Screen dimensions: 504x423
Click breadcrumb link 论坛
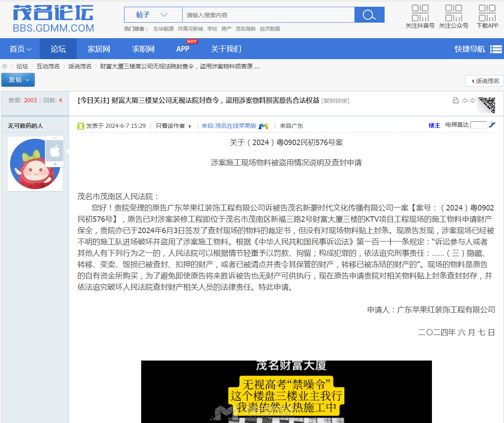click(22, 66)
